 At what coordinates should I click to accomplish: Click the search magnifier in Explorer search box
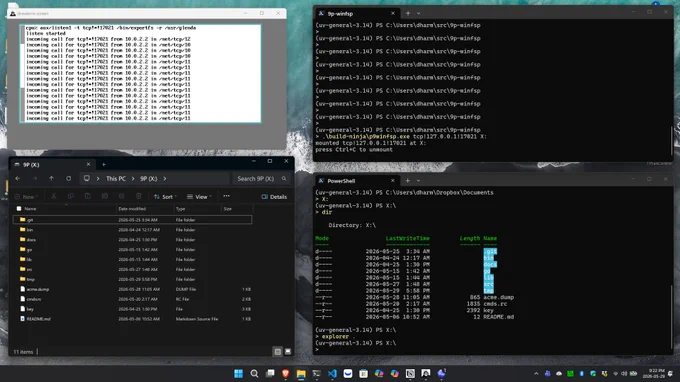coord(284,179)
